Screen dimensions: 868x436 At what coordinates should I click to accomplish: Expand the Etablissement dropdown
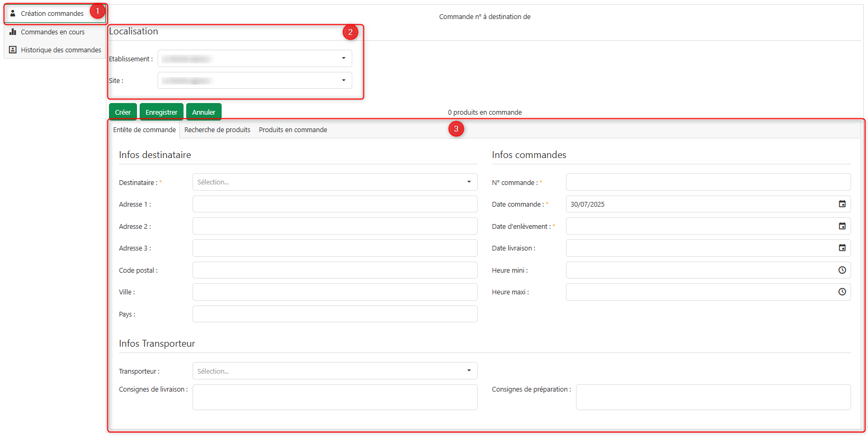[343, 58]
